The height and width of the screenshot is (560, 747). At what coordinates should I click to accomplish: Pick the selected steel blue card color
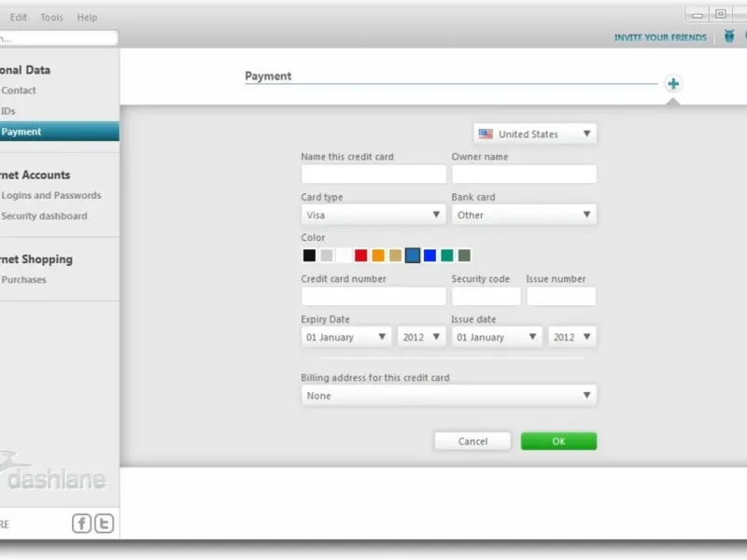point(413,256)
